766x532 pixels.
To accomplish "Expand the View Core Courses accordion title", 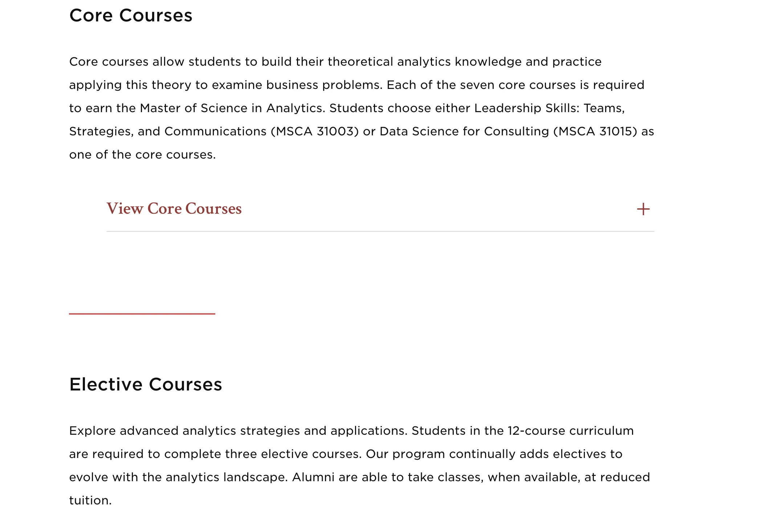I will coord(174,209).
